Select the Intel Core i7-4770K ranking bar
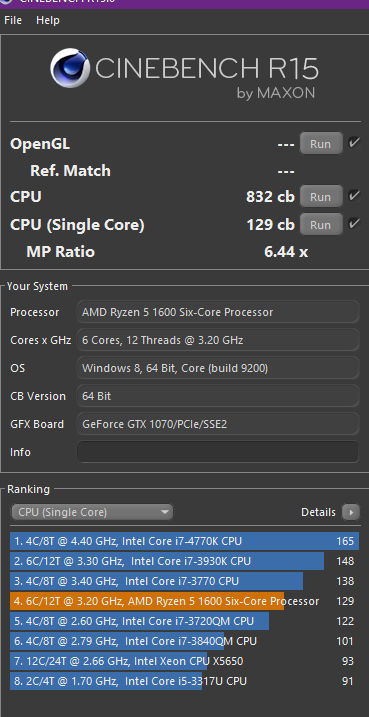The height and width of the screenshot is (717, 369). [x=184, y=541]
